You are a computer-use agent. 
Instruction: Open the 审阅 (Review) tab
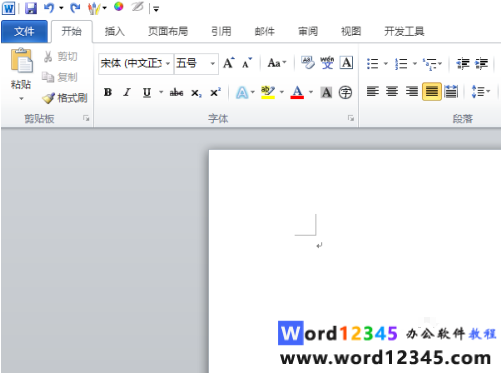click(x=308, y=31)
